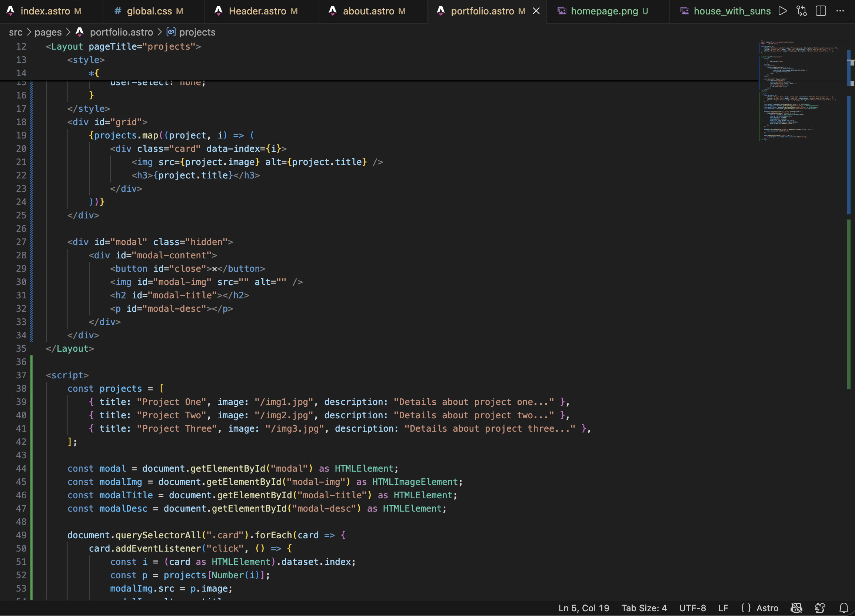The width and height of the screenshot is (855, 616).
Task: Open Changes compare icon in editor toolbar
Action: click(801, 11)
